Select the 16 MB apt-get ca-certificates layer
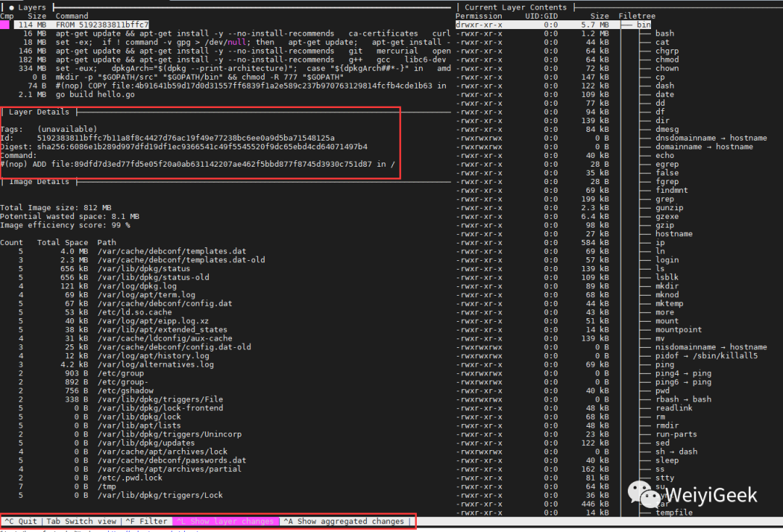Screen dimensions: 783x532 pyautogui.click(x=232, y=33)
